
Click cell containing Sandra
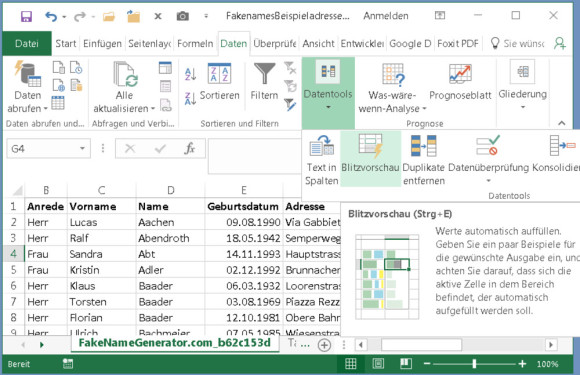[102, 254]
